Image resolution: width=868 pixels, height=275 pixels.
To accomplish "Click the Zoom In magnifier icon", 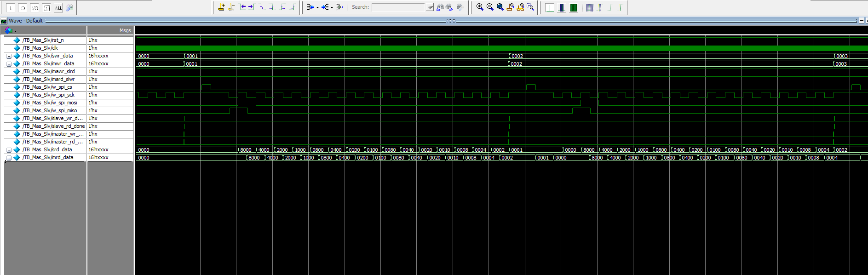I will point(480,7).
